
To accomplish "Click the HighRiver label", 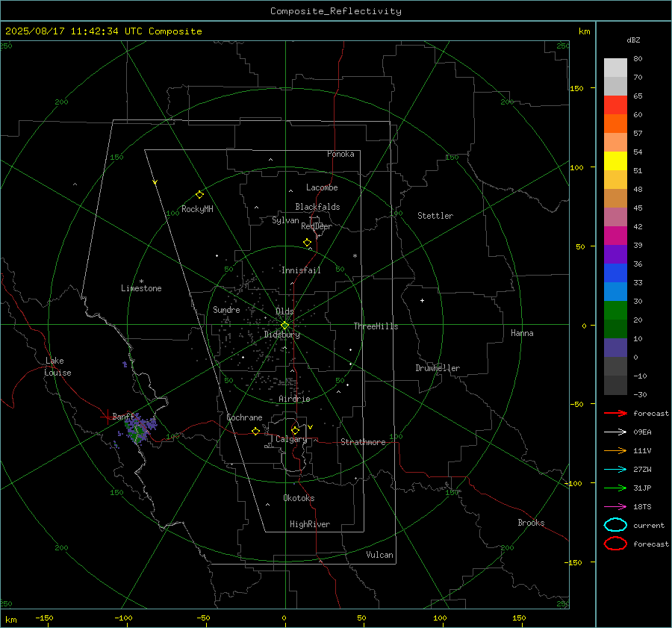I will point(310,524).
